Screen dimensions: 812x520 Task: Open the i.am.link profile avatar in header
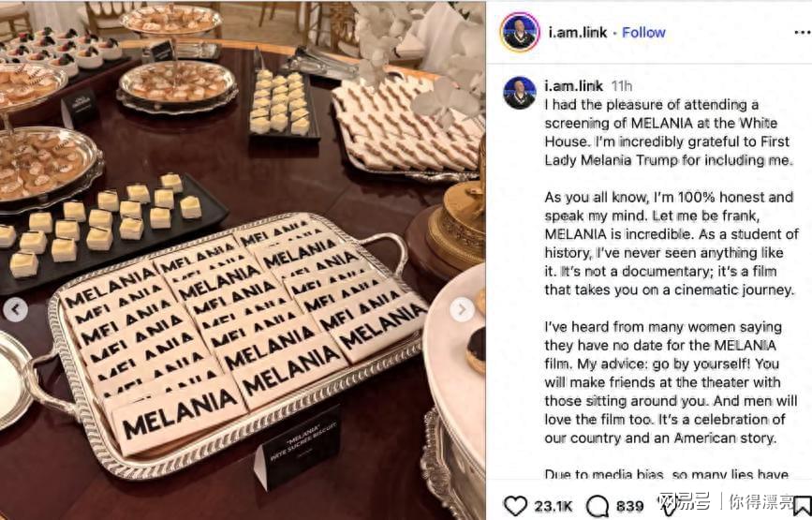pyautogui.click(x=520, y=32)
